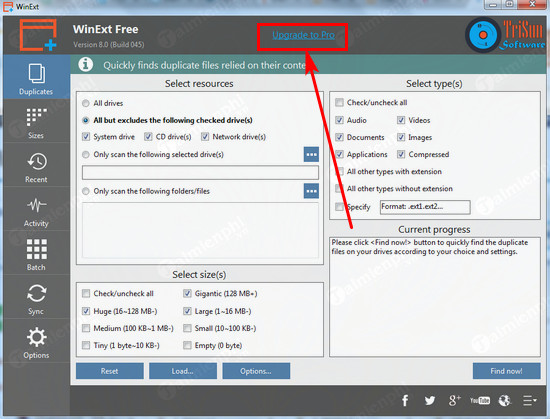Click the globe website icon in the footer

505,400
